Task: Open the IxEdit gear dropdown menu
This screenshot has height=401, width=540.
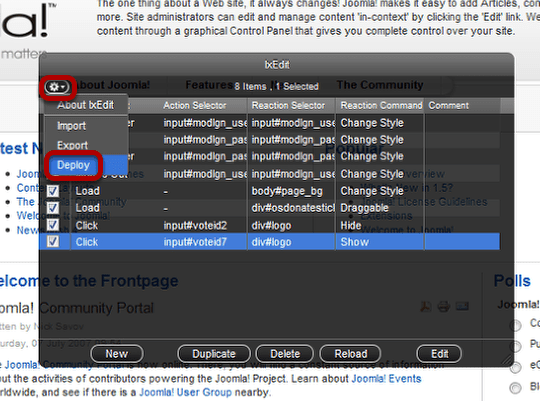Action: coord(57,87)
